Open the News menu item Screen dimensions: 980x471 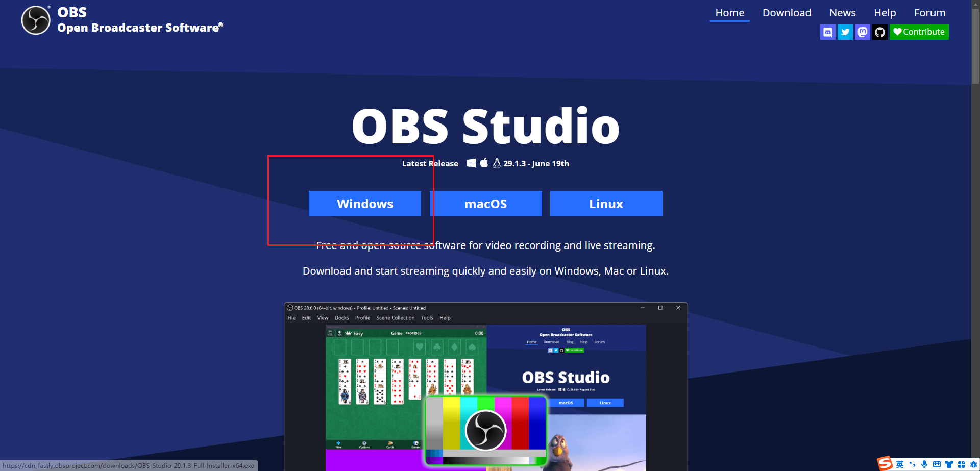[x=842, y=13]
